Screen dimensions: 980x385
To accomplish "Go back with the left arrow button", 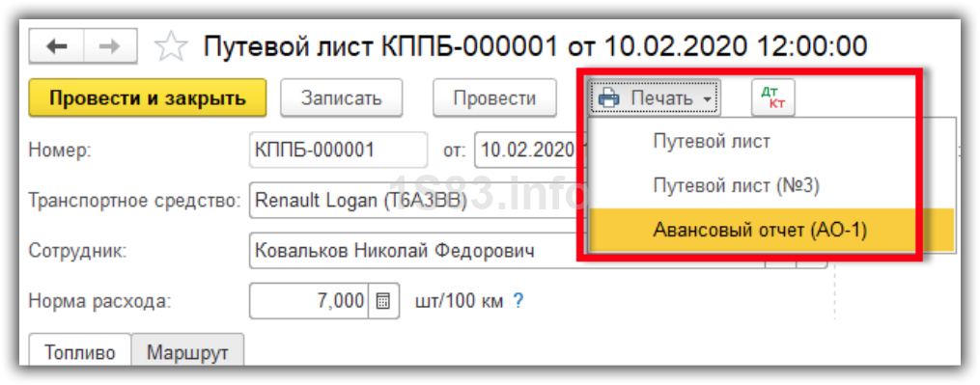I will point(56,47).
